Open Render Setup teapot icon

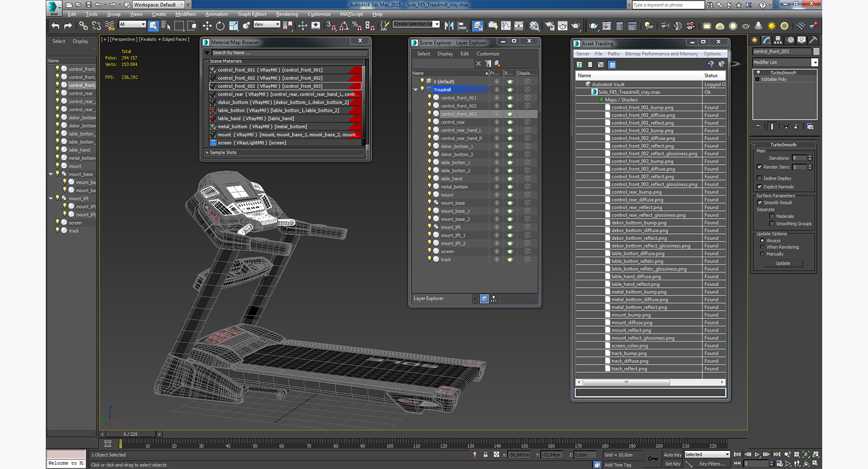[550, 26]
